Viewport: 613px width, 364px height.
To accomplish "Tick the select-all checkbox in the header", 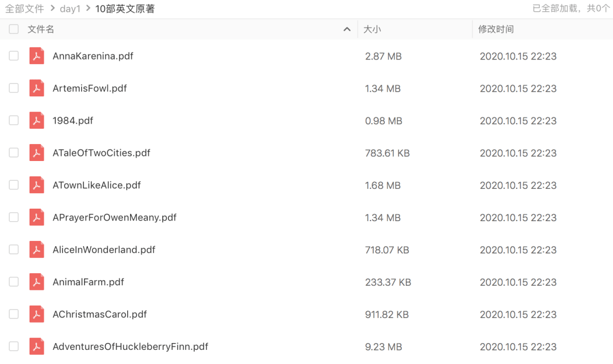I will point(14,29).
